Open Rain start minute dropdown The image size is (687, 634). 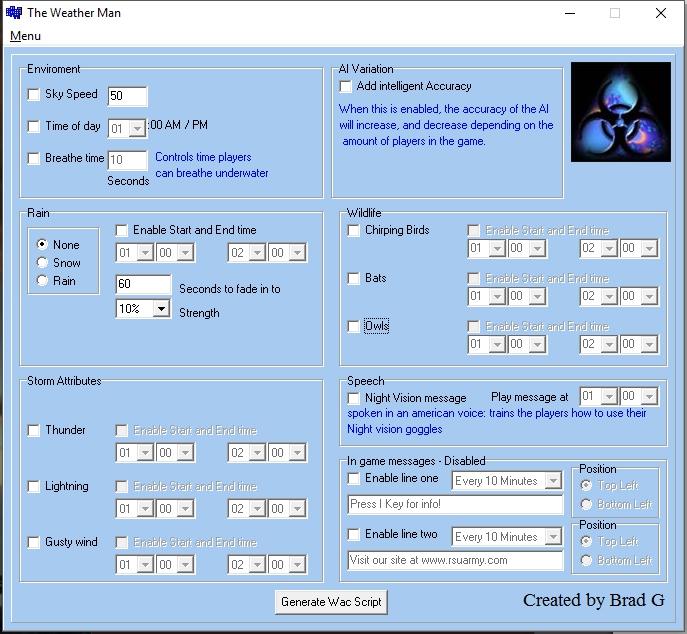175,253
